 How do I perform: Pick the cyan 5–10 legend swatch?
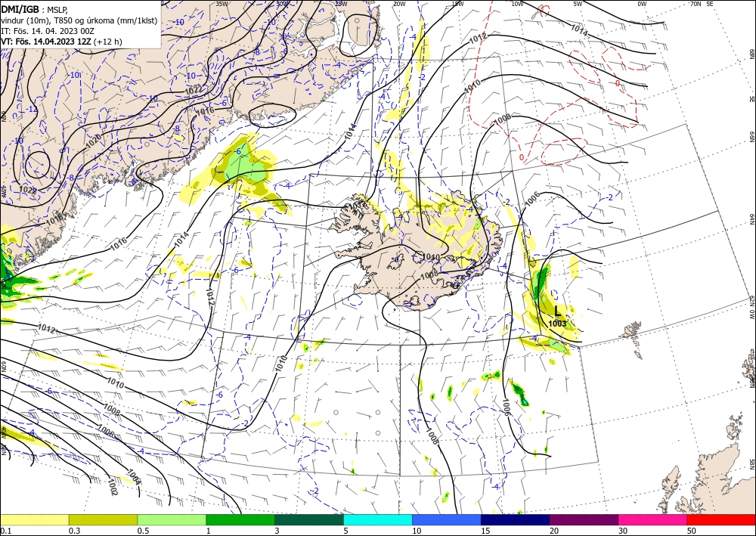pos(378,519)
